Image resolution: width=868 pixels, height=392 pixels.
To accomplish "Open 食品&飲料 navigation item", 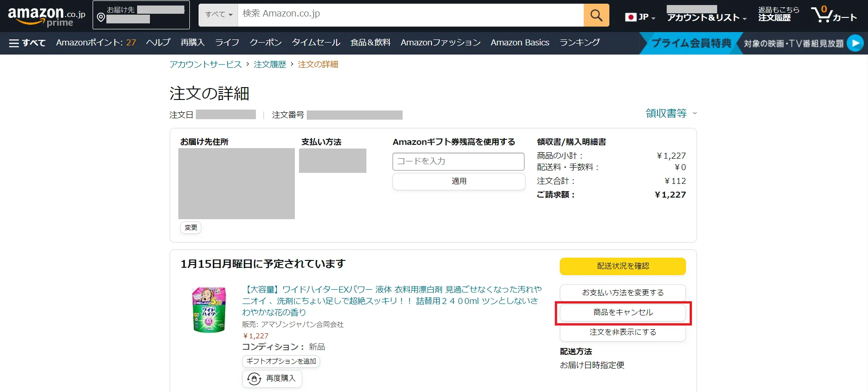I will [x=370, y=43].
